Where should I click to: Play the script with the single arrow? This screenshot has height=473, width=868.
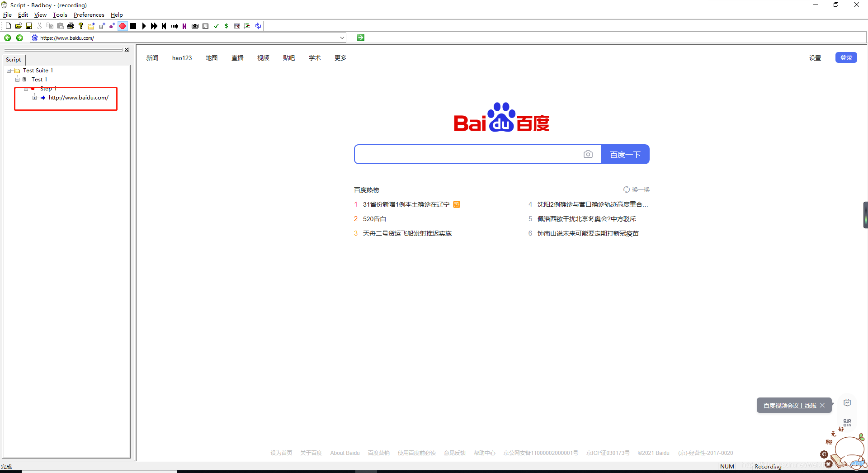[144, 26]
